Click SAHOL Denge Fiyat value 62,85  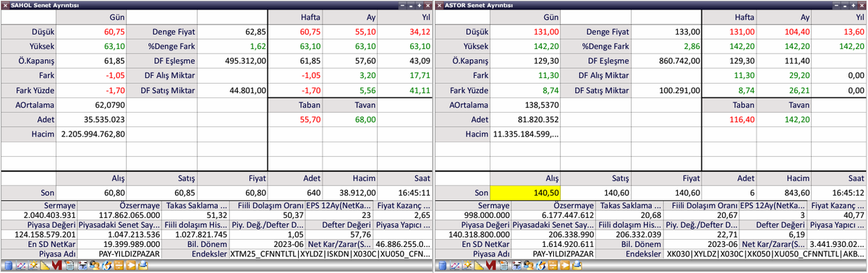pyautogui.click(x=256, y=32)
